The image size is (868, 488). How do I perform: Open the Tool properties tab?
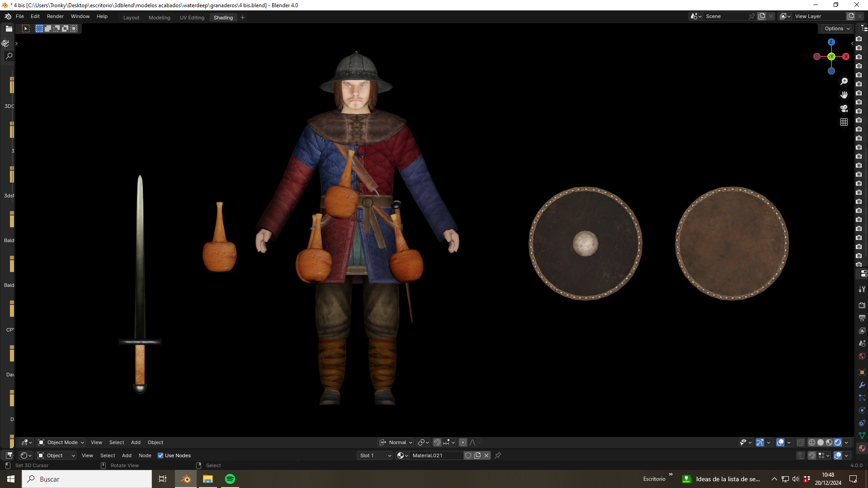(x=862, y=289)
